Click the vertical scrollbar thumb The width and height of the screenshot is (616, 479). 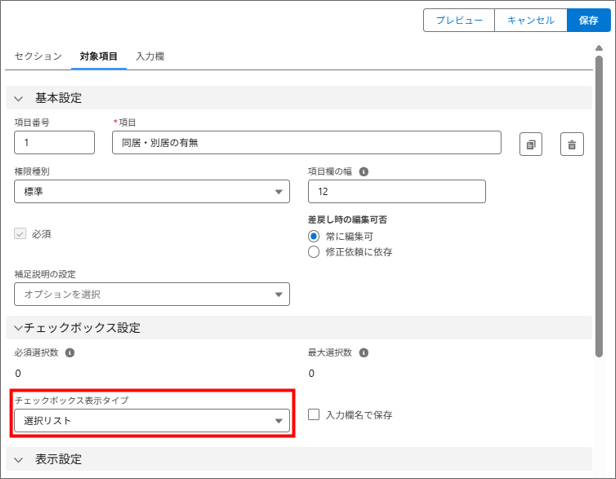pos(599,206)
